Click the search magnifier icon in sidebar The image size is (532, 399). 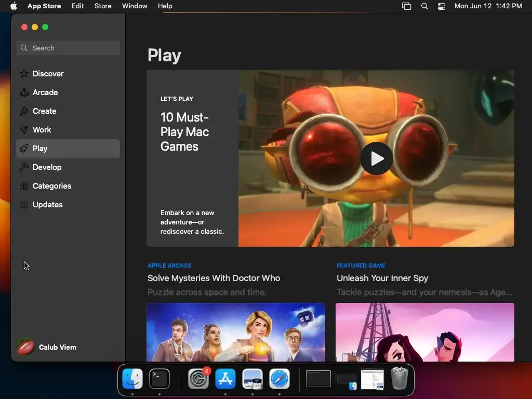tap(24, 48)
